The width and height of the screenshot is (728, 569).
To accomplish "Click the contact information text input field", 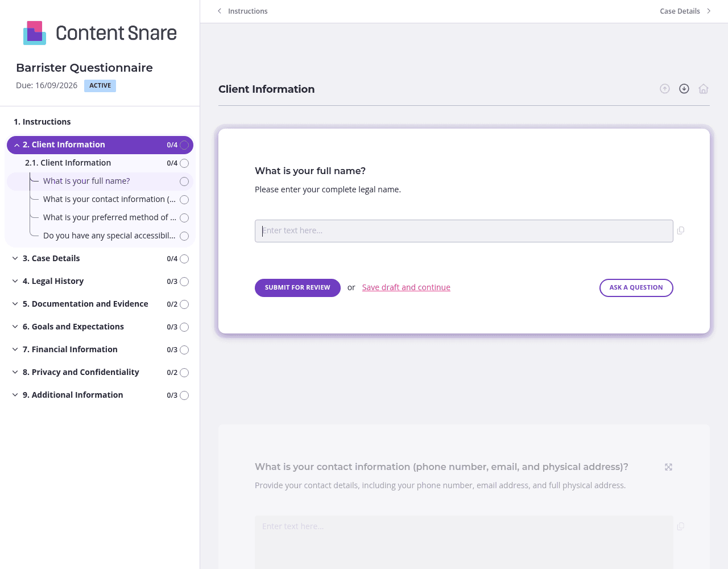I will point(464,542).
